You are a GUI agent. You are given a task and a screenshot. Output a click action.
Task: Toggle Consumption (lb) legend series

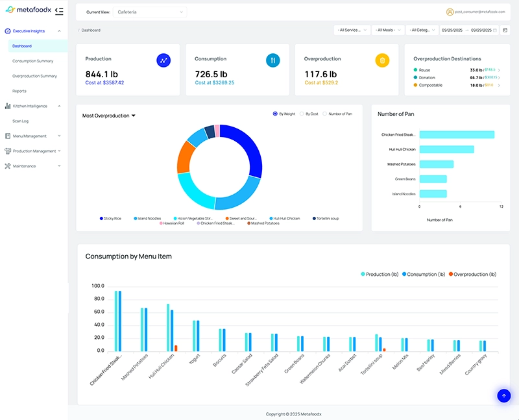424,274
